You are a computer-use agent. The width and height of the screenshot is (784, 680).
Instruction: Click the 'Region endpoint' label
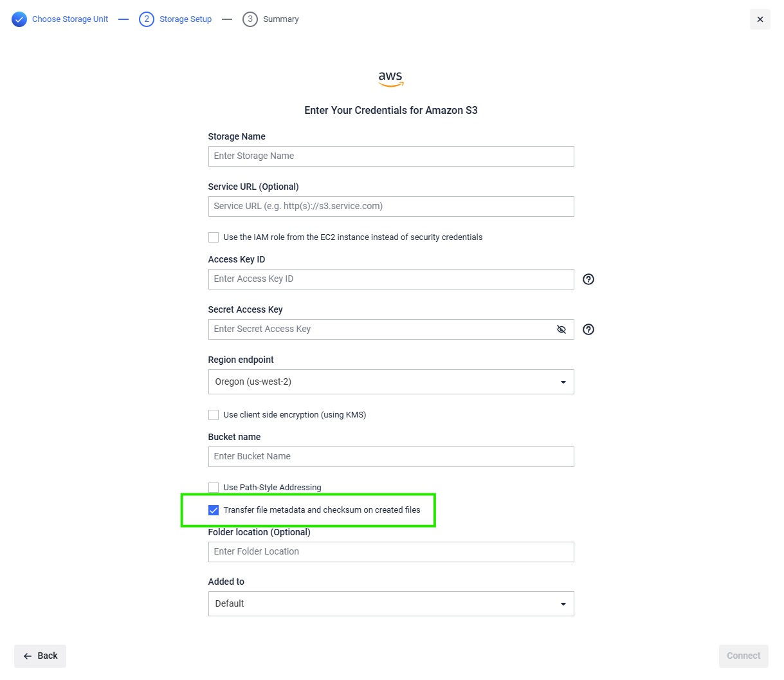241,360
